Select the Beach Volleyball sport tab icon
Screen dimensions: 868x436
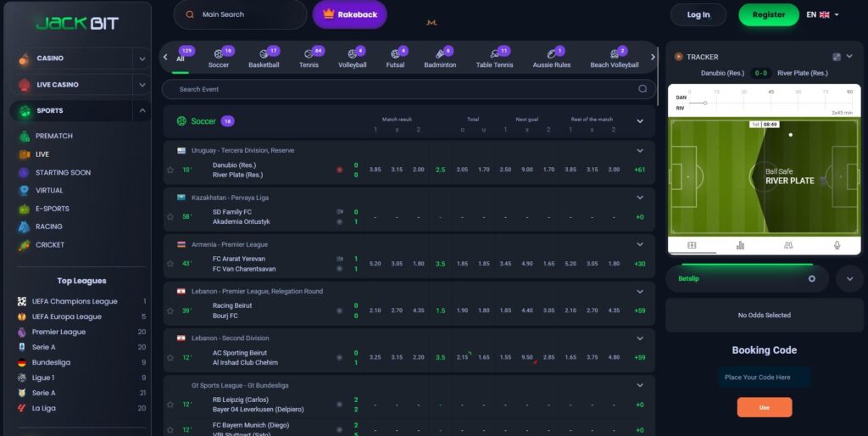pos(614,54)
